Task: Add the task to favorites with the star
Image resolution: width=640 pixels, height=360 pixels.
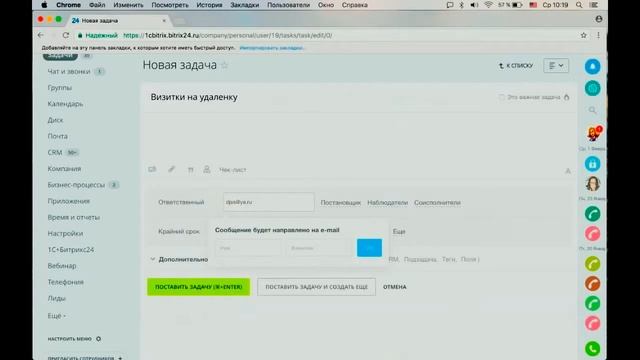Action: pos(224,65)
